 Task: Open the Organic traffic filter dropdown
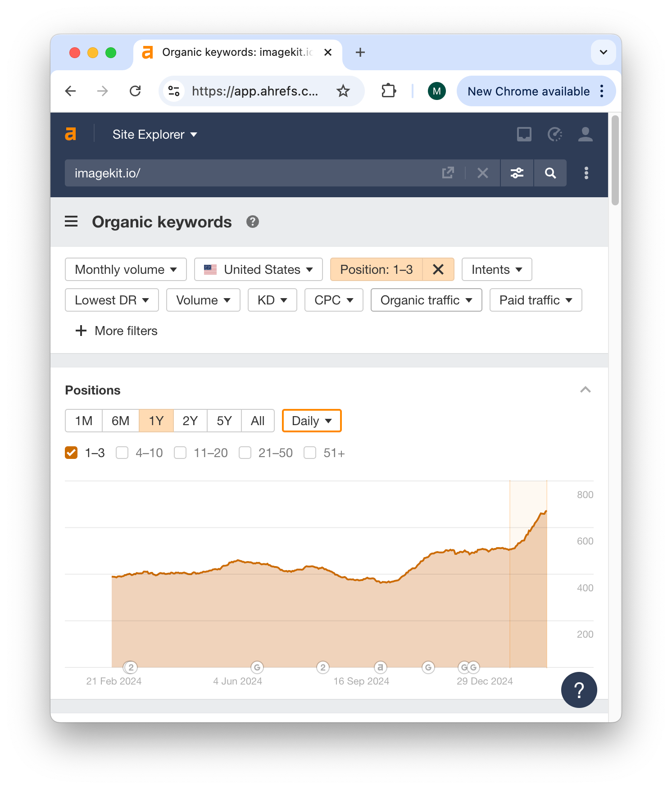click(427, 300)
